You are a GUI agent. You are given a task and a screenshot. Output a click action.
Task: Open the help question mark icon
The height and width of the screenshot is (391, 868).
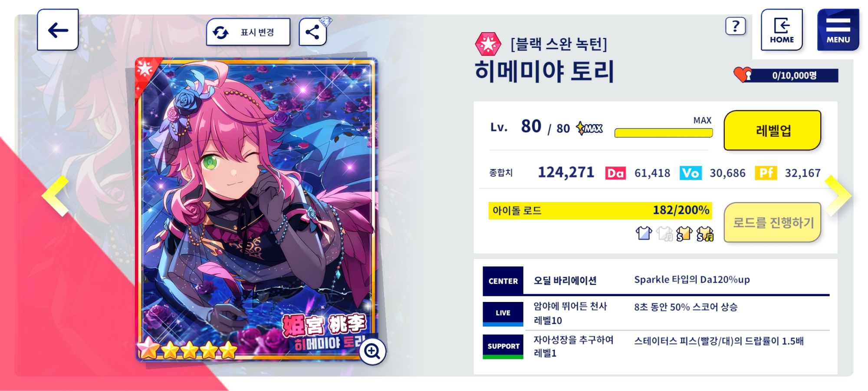point(736,27)
